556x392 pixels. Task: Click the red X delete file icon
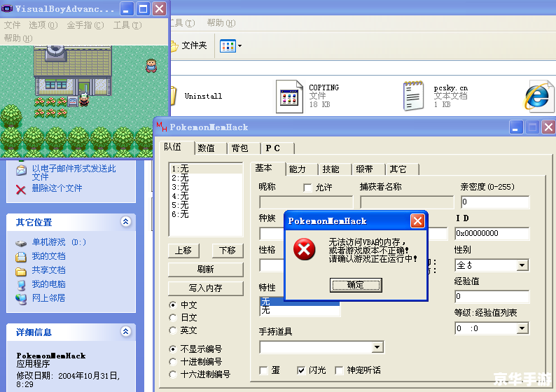tap(21, 190)
